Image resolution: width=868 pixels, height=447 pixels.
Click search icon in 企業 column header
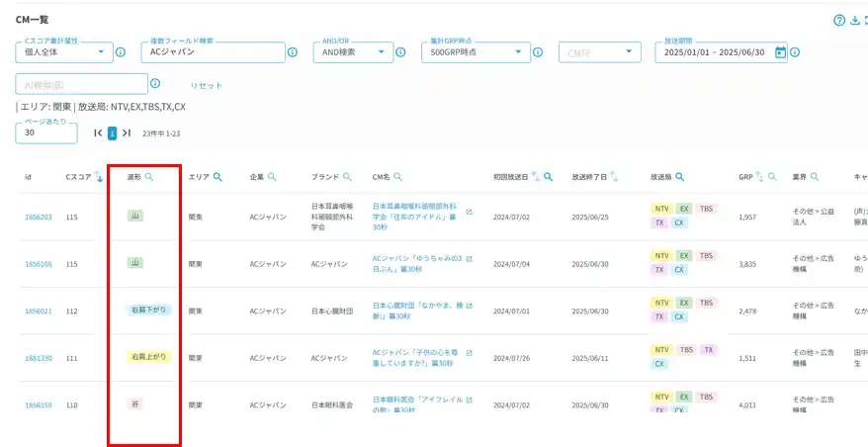pyautogui.click(x=272, y=177)
